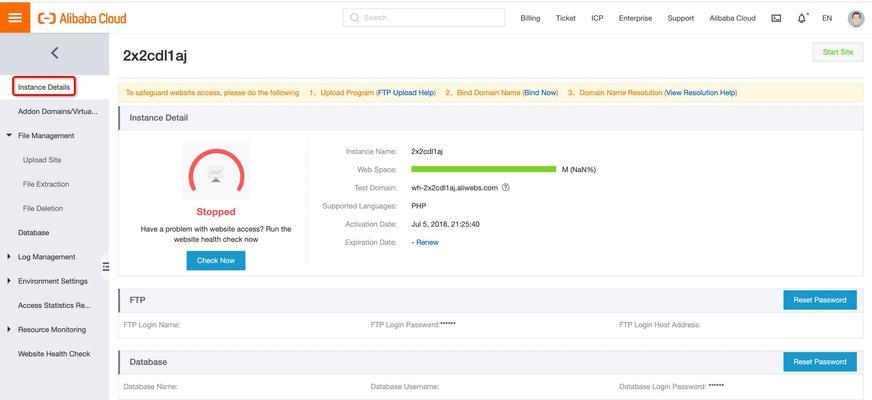
Task: Open the Cloud Shell terminal icon
Action: [776, 18]
